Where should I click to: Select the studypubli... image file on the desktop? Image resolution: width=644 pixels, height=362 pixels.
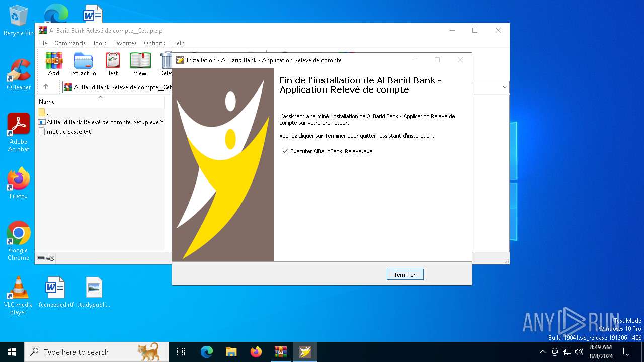point(94,292)
